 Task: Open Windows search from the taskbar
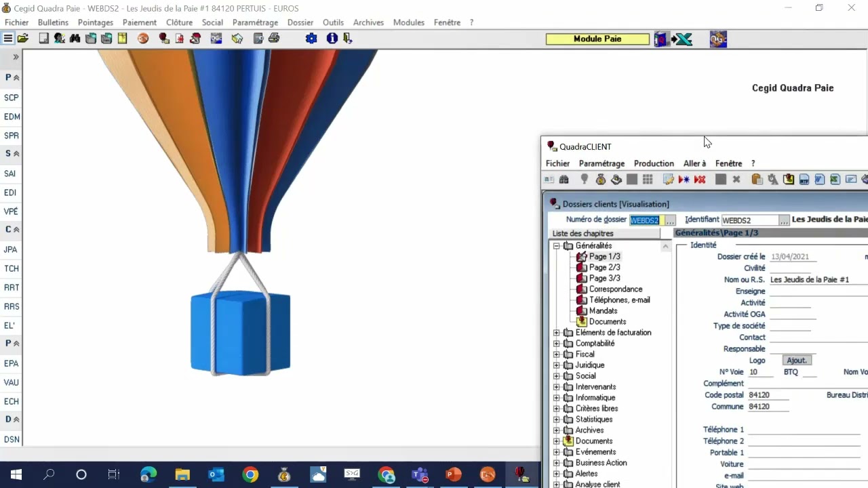[x=49, y=474]
